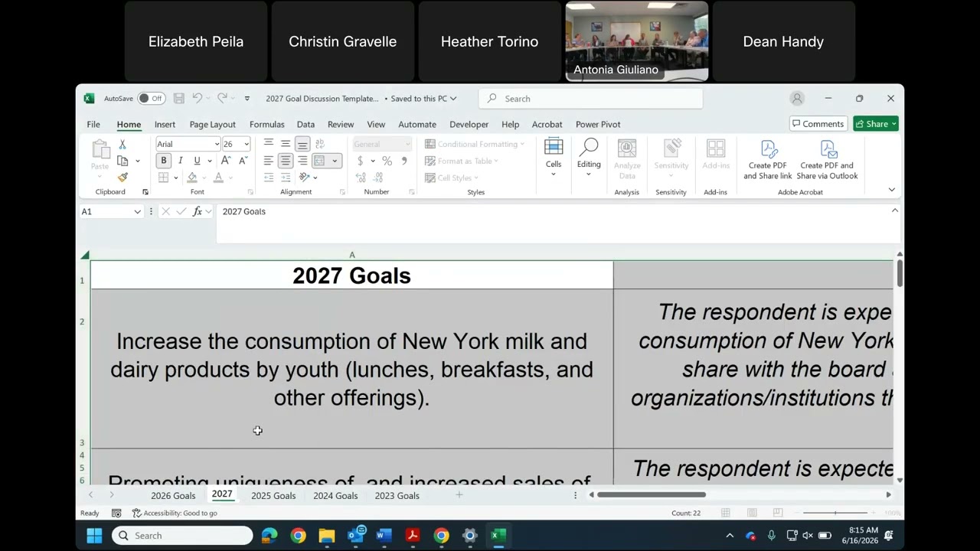Toggle Underline formatting

[x=197, y=161]
